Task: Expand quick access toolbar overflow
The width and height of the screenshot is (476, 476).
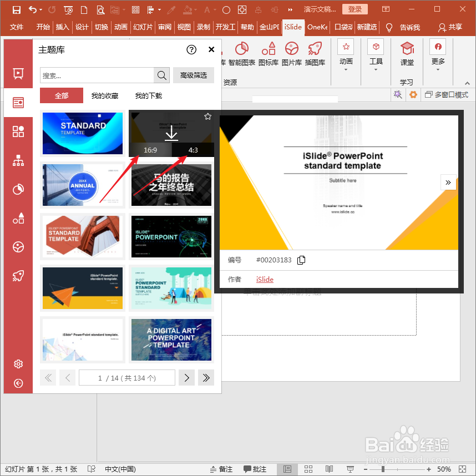Action: coord(290,10)
